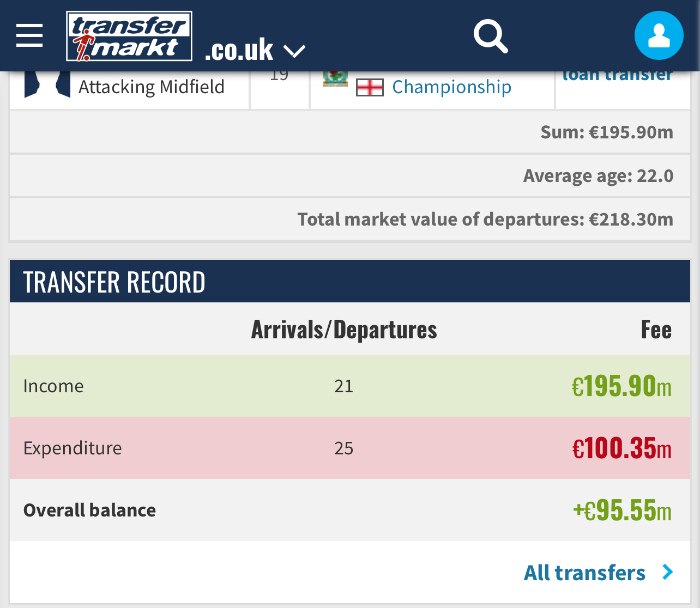Viewport: 700px width, 608px height.
Task: Open the All transfers link
Action: tap(584, 573)
